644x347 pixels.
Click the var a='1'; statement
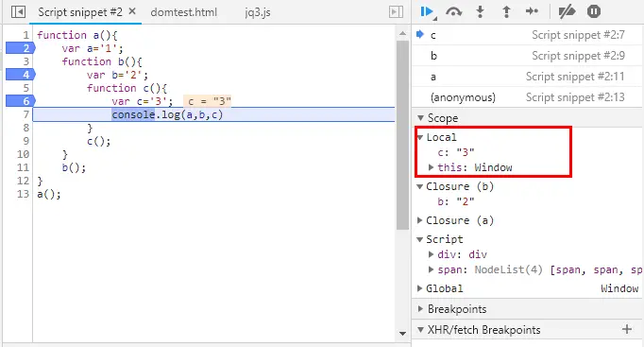(93, 48)
